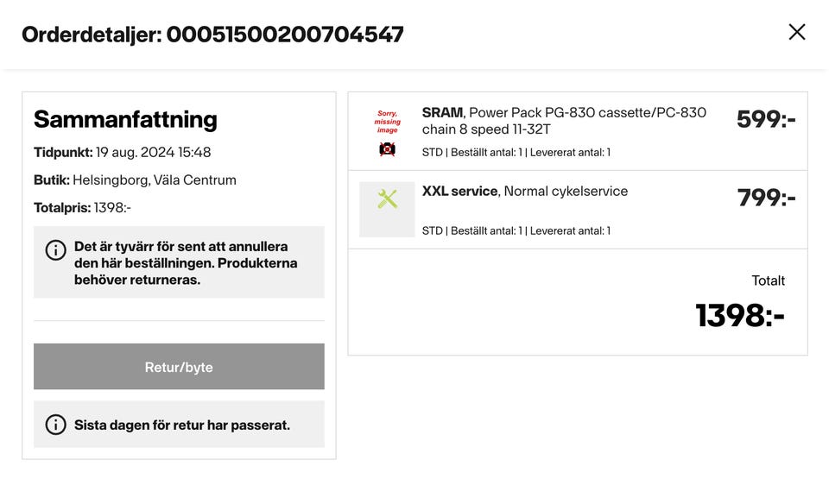Click the 'Totalt' label above the sum
829x504 pixels.
click(768, 280)
